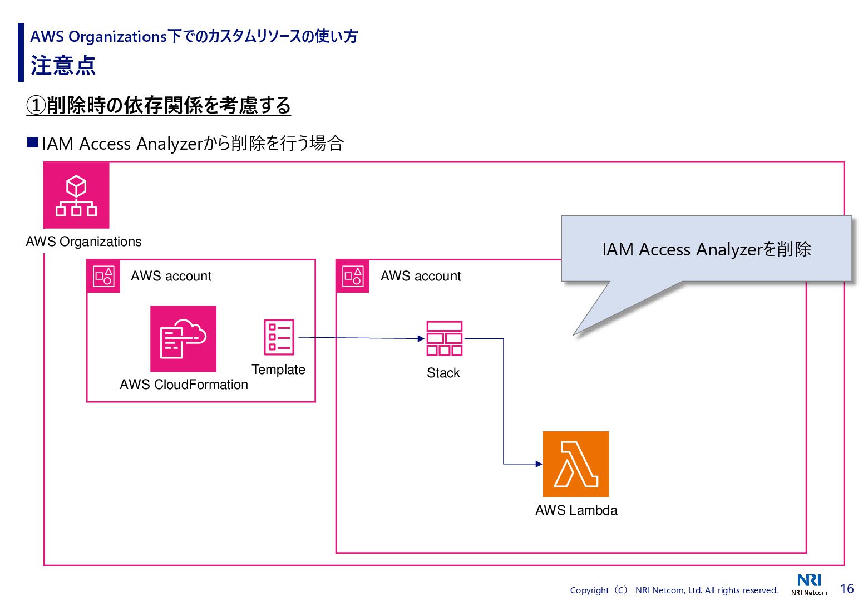Click the NRI Netcom logo

click(809, 585)
